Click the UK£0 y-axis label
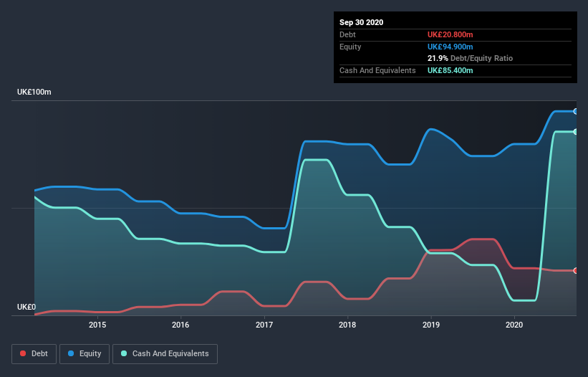 click(x=26, y=307)
